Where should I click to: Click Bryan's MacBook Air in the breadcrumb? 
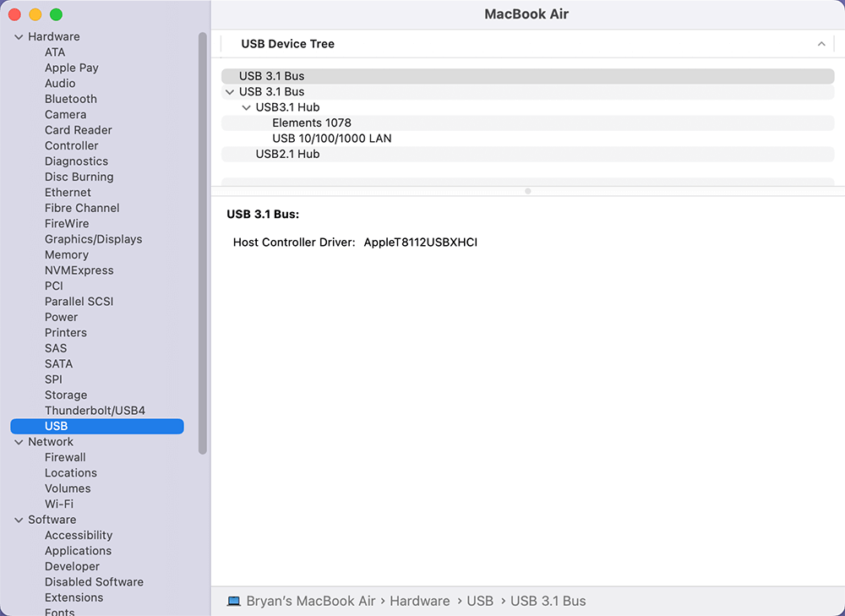point(309,601)
